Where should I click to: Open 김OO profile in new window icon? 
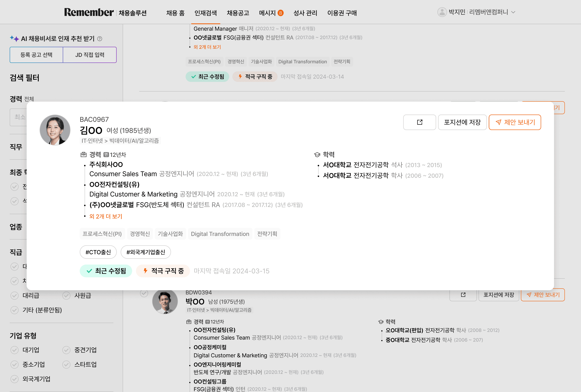(x=419, y=122)
